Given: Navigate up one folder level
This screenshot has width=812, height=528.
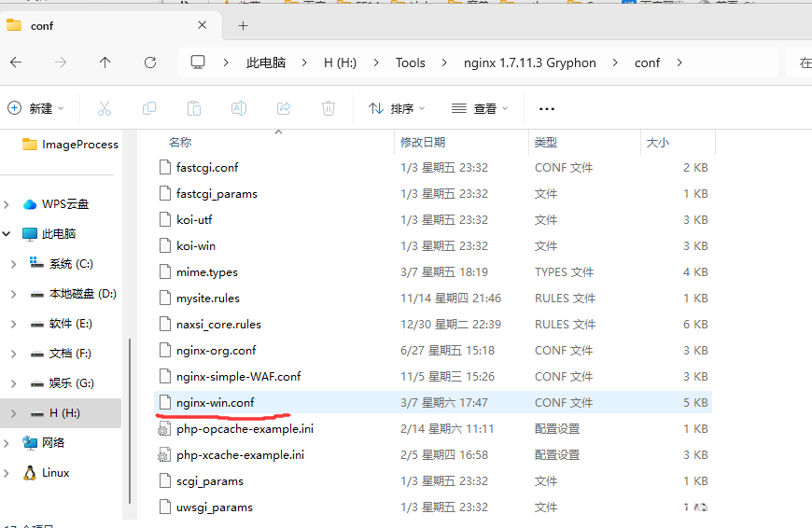Looking at the screenshot, I should click(105, 63).
